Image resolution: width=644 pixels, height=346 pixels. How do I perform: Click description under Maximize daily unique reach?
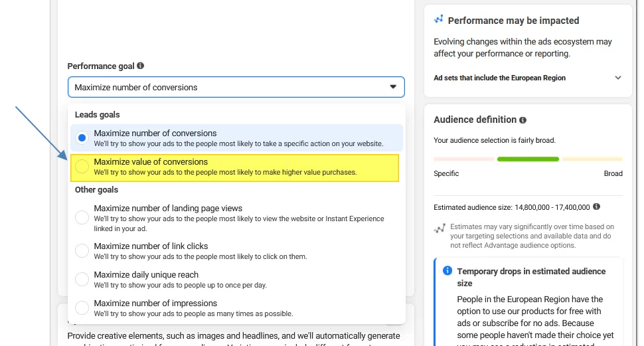pyautogui.click(x=181, y=285)
